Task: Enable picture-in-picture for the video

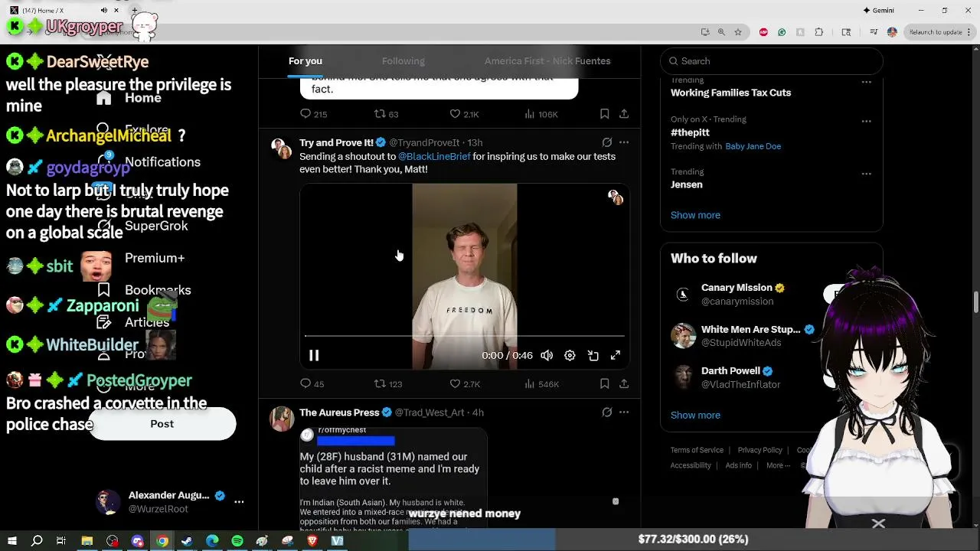Action: click(593, 355)
